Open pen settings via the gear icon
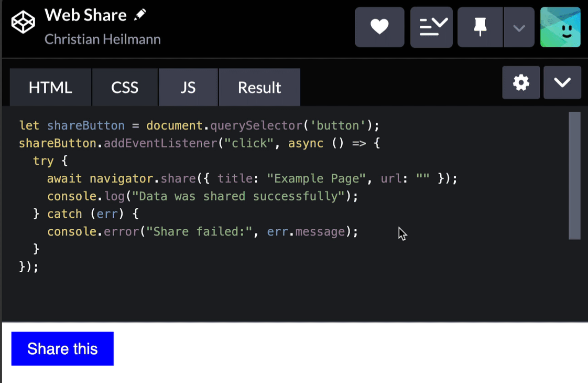The height and width of the screenshot is (383, 588). click(521, 83)
